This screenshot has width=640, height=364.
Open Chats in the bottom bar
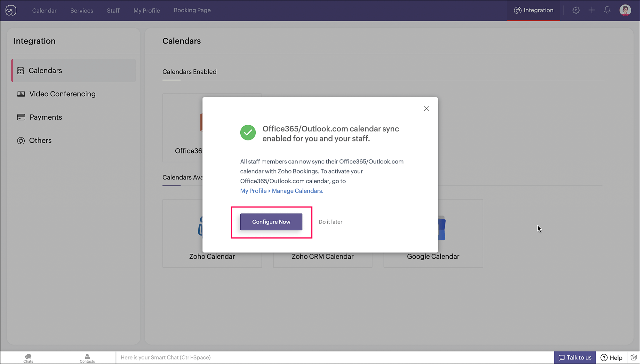(28, 358)
